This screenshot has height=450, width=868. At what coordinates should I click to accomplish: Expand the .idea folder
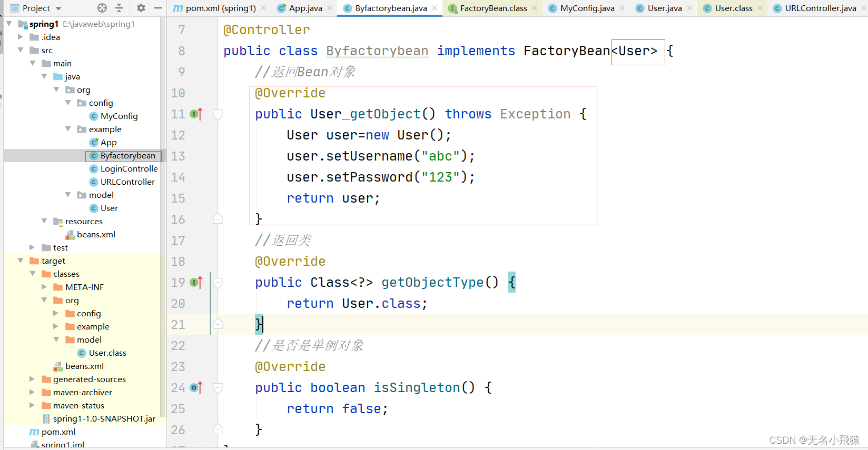[21, 37]
